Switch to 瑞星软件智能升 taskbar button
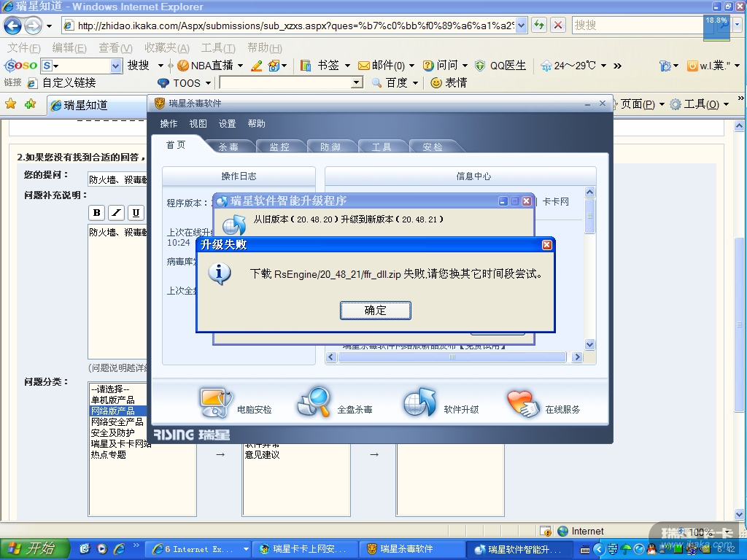 point(519,549)
